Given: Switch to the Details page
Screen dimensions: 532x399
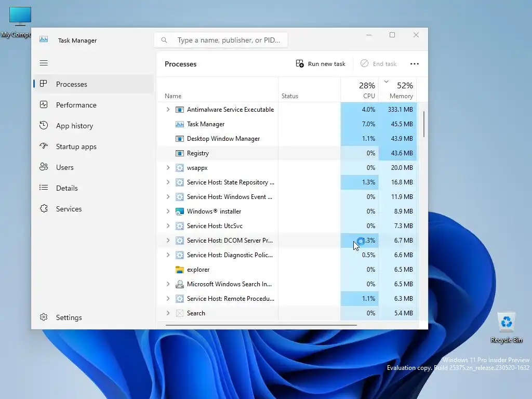Looking at the screenshot, I should (94, 188).
